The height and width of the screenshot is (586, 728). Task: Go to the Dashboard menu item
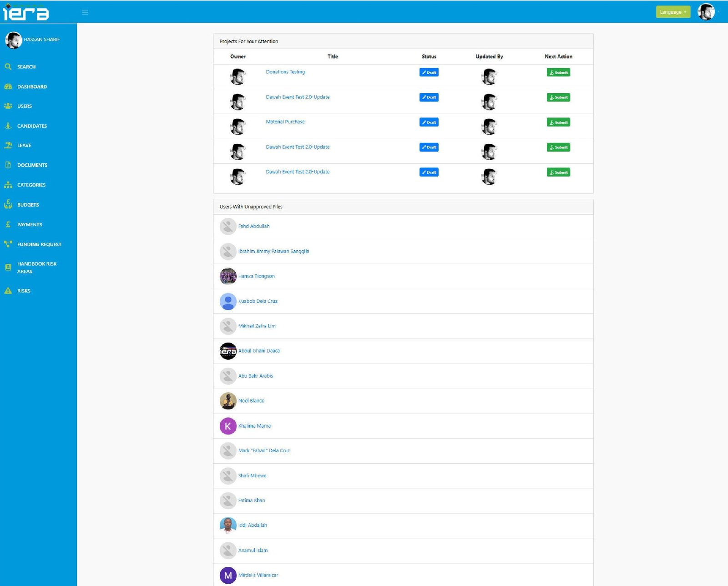32,87
